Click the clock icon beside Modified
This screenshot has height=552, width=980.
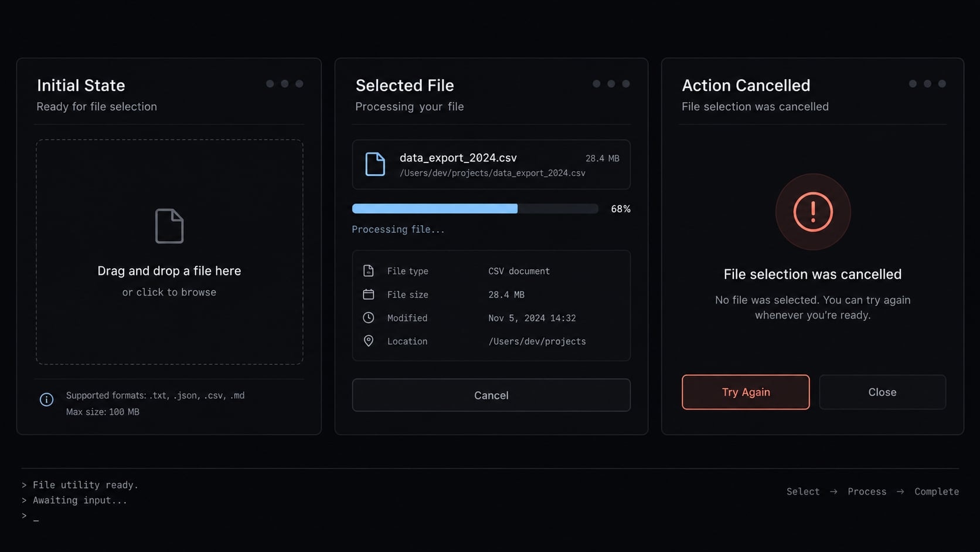tap(368, 317)
